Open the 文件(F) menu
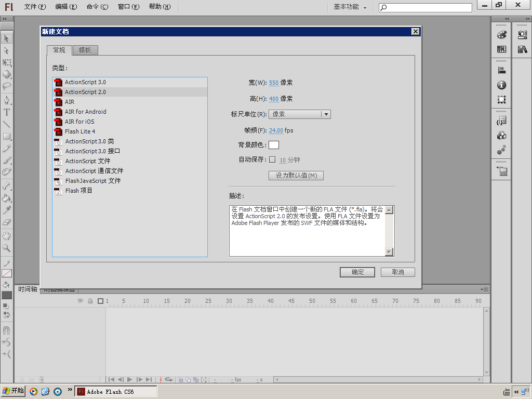Viewport: 532px width, 399px height. click(x=35, y=7)
